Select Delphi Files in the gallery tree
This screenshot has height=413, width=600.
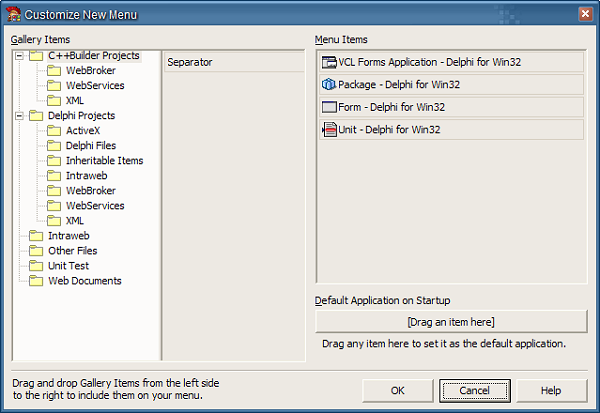(x=90, y=146)
